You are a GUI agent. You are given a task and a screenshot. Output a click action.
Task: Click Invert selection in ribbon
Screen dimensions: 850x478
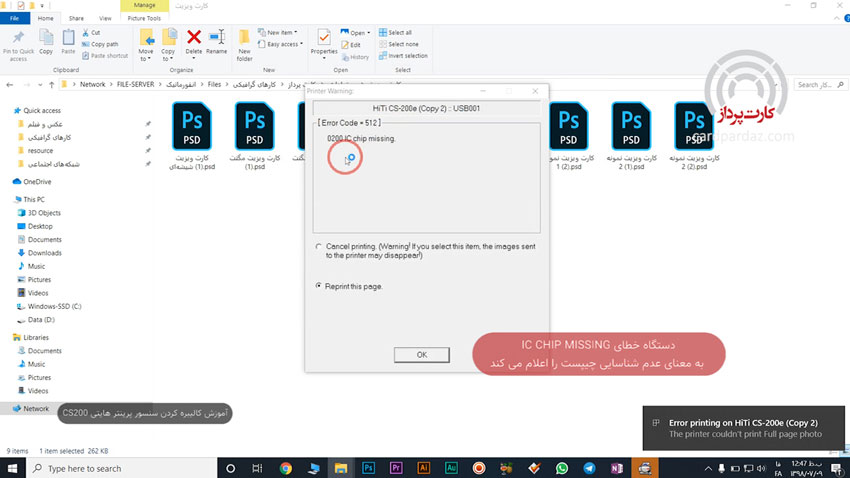[x=403, y=55]
